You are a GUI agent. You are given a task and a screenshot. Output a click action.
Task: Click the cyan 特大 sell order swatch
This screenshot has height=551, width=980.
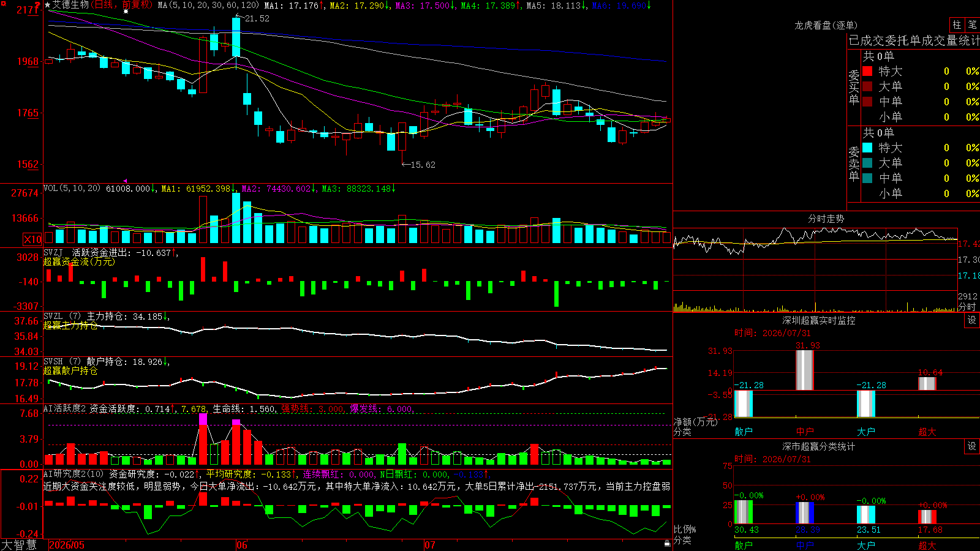pos(867,148)
